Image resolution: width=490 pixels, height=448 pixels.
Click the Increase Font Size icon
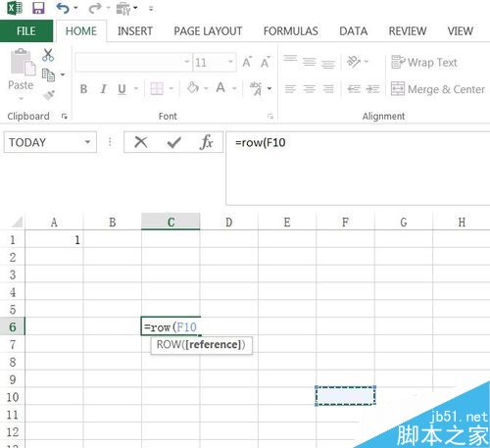point(247,62)
